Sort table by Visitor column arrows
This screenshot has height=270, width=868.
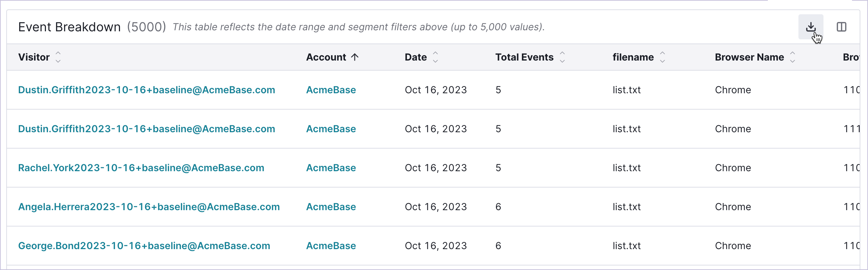pyautogui.click(x=58, y=57)
